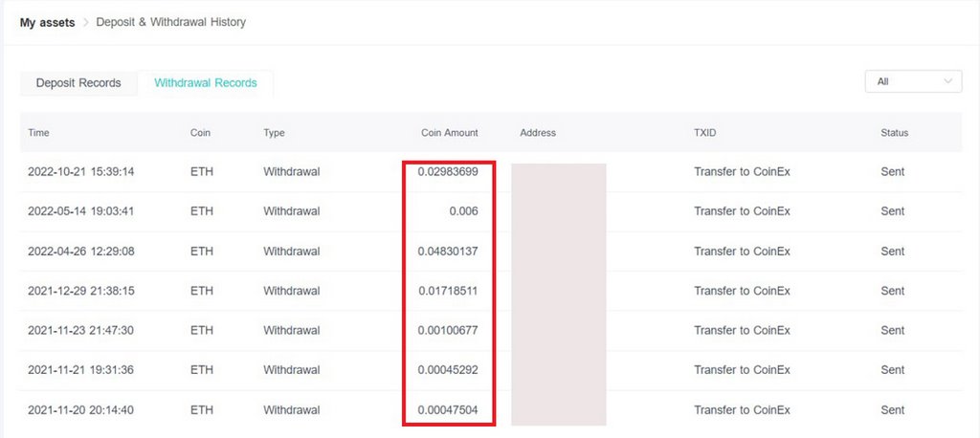
Task: Click the TXID column header
Action: pos(705,133)
